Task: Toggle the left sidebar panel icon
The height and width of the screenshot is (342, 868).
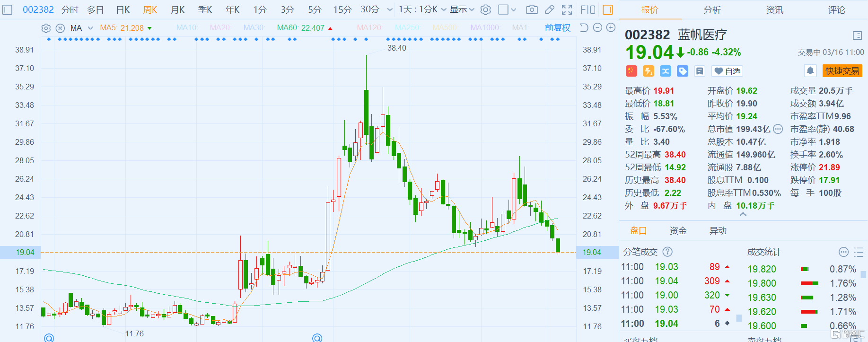Action: [7, 9]
